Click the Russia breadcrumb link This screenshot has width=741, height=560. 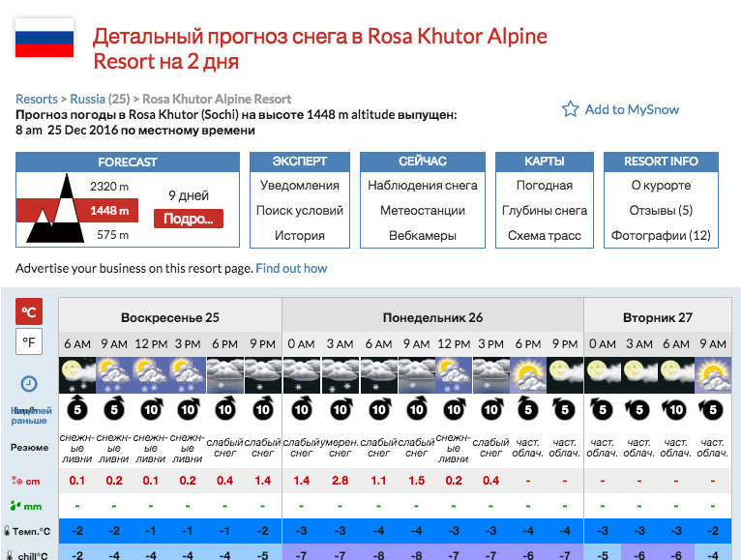[x=87, y=100]
